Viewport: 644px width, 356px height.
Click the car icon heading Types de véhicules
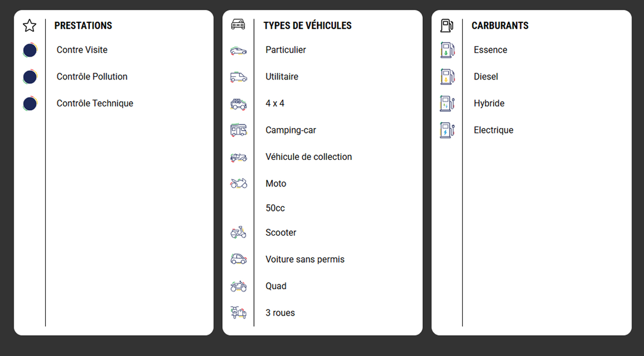(x=238, y=24)
